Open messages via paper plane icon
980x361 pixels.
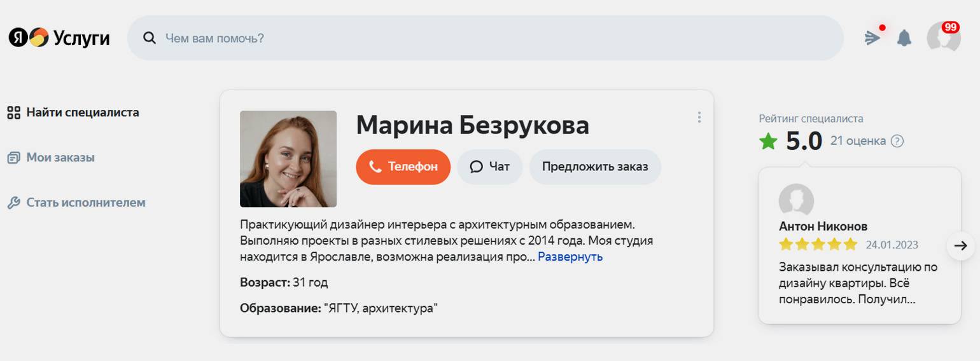872,38
